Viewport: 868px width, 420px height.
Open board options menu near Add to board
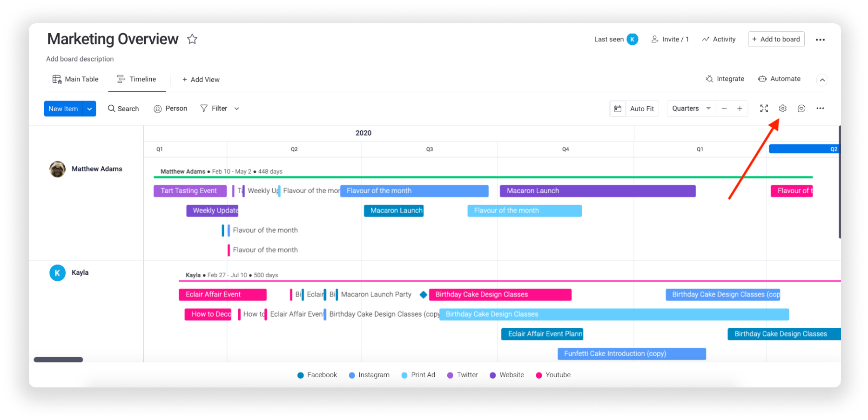coord(820,40)
